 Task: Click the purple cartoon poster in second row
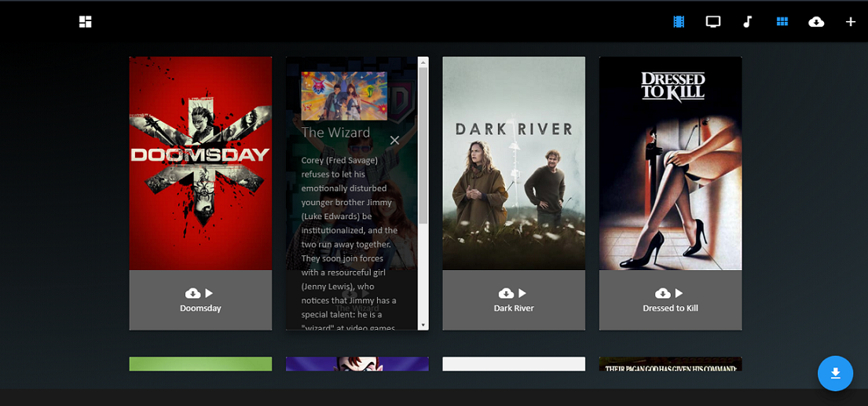(x=357, y=364)
